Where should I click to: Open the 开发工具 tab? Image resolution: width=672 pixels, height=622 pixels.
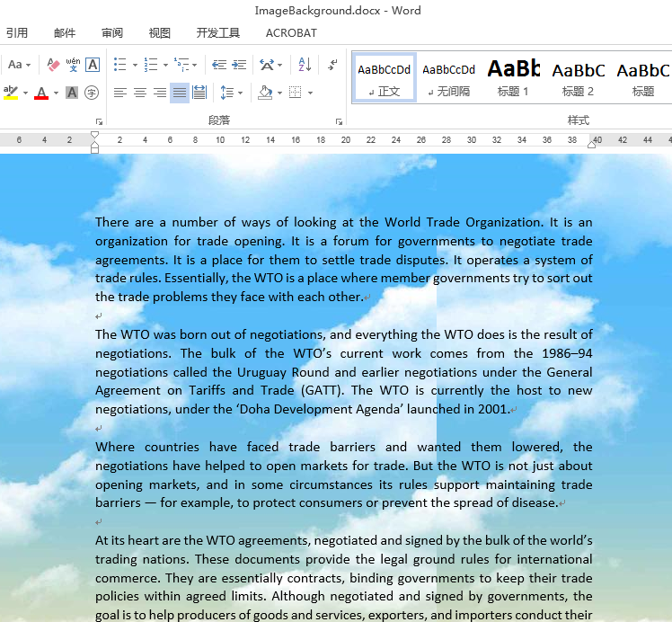point(218,33)
